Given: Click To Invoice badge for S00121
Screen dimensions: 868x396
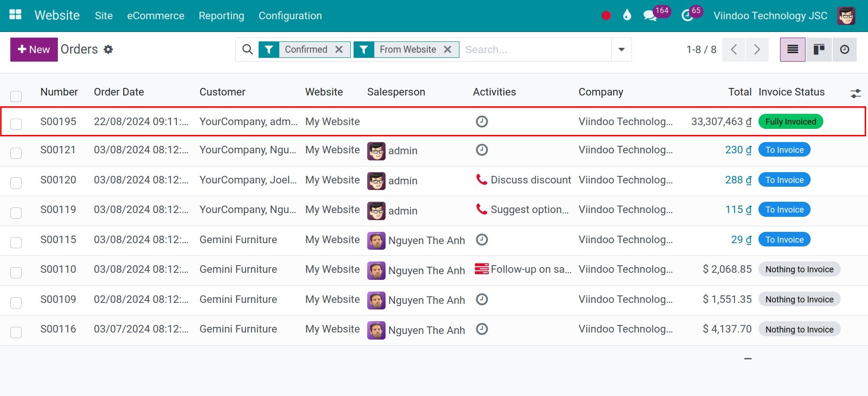Looking at the screenshot, I should coord(784,150).
